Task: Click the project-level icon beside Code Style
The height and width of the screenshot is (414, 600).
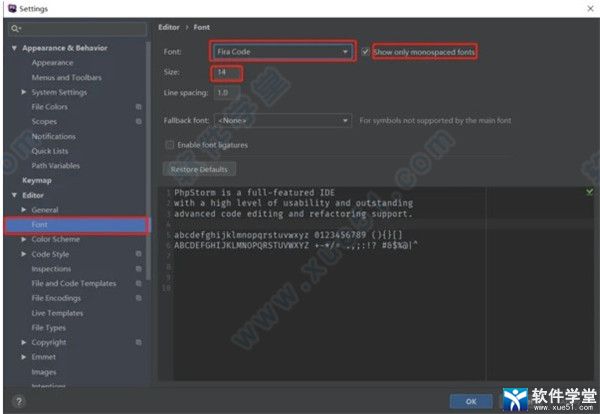Action: 139,254
